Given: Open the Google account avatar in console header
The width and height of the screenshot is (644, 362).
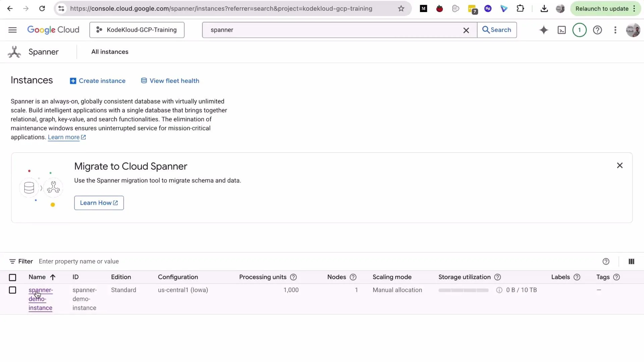Looking at the screenshot, I should tap(633, 30).
